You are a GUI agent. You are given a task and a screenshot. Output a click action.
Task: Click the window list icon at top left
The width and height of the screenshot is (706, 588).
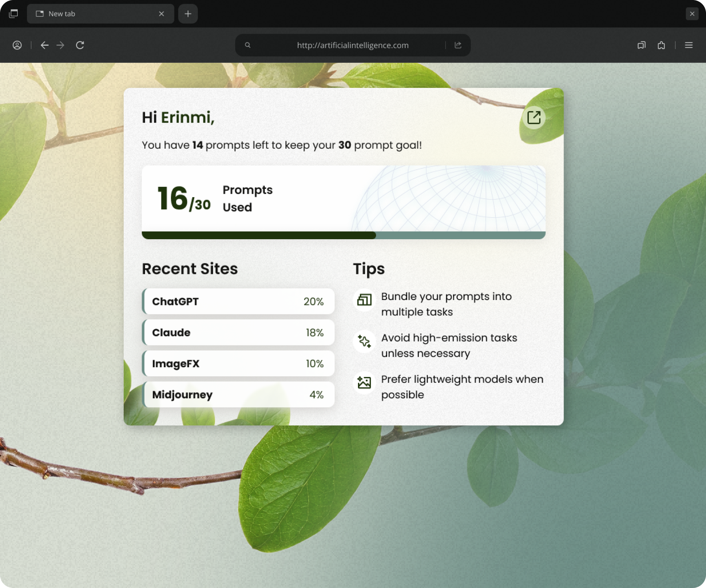13,13
